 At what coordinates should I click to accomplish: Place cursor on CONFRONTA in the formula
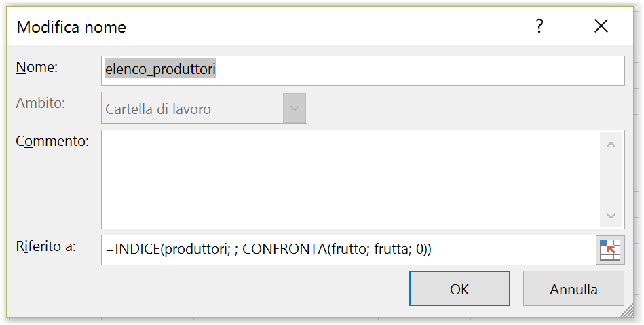[x=284, y=250]
